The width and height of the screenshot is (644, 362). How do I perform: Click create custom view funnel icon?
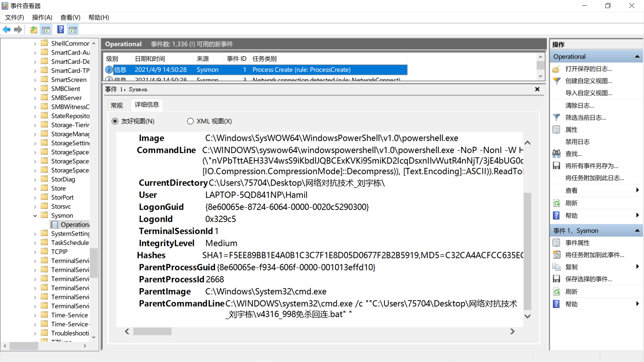556,81
